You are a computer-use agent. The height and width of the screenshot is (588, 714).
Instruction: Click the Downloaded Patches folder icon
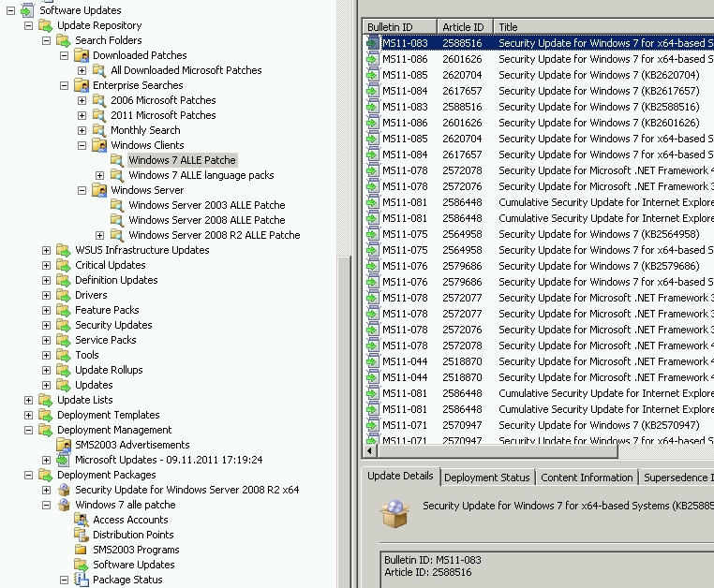point(82,55)
